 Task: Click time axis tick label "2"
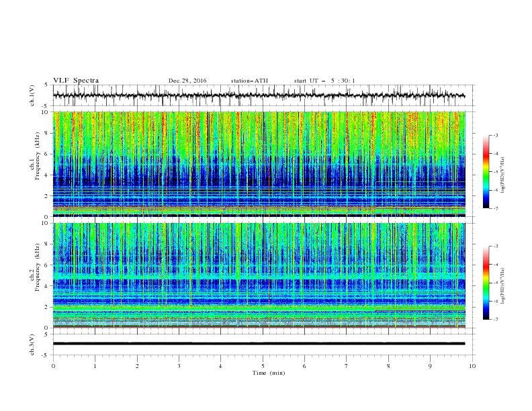click(x=137, y=366)
